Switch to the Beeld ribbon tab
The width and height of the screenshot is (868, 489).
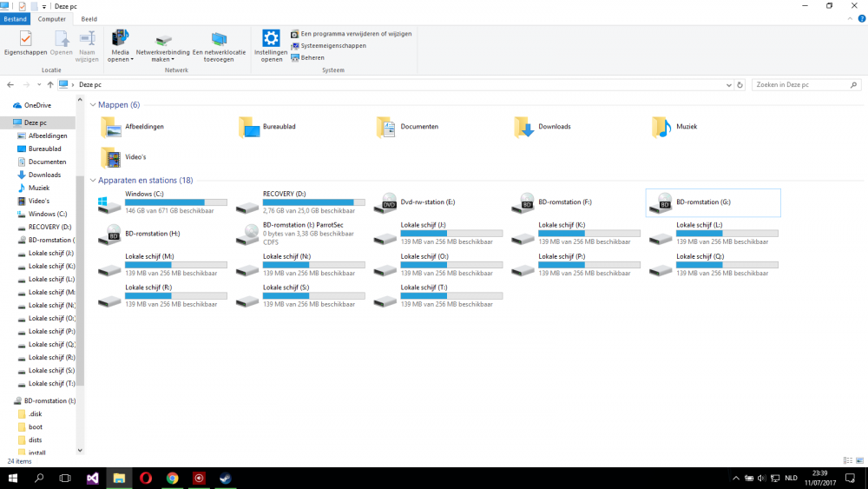(89, 18)
